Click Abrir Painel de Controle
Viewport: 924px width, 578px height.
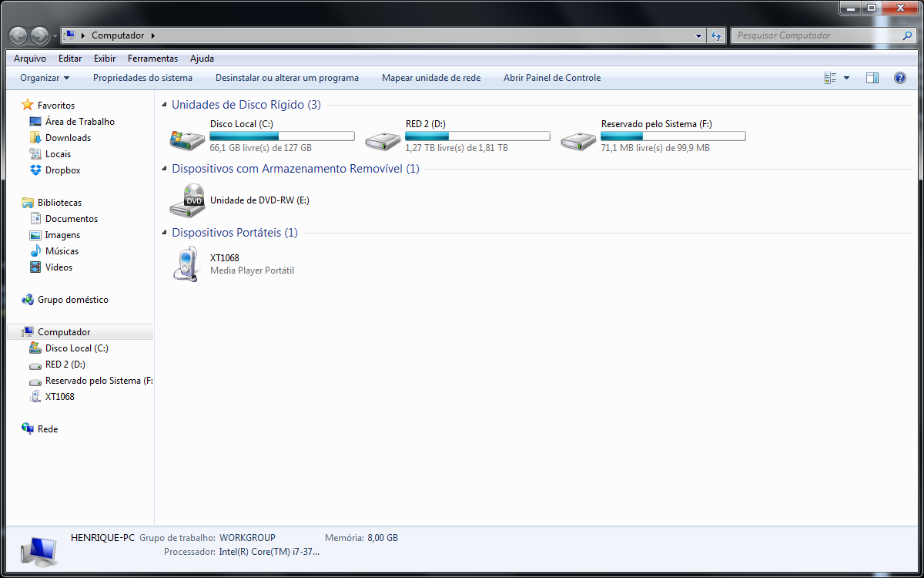(x=552, y=78)
